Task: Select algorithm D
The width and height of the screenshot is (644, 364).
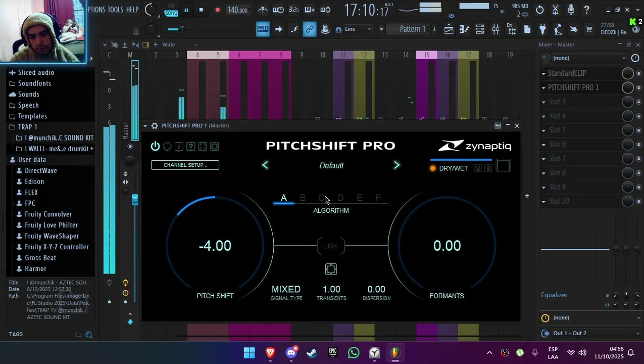Action: point(340,198)
